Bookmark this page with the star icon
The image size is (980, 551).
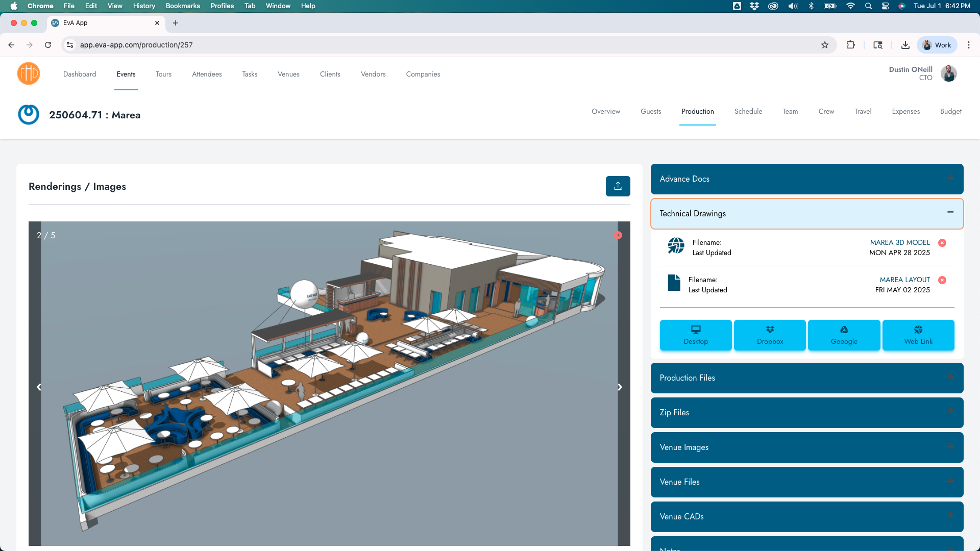point(825,45)
